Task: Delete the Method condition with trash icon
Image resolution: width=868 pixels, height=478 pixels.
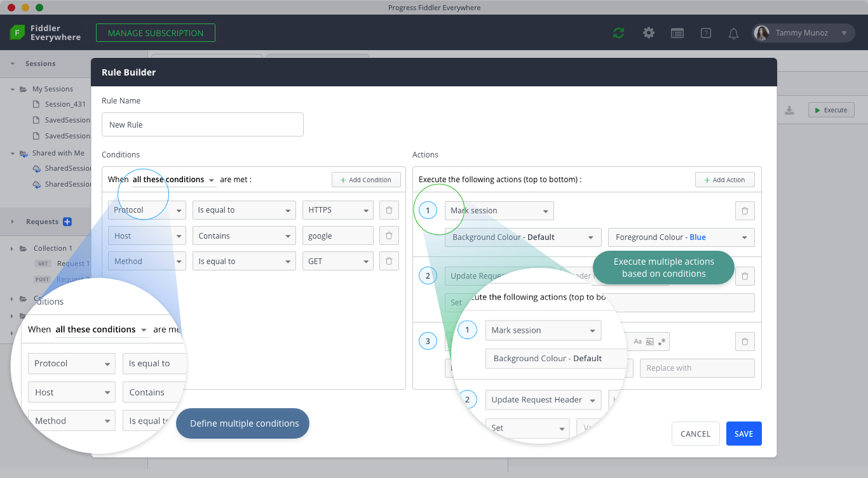Action: (389, 261)
